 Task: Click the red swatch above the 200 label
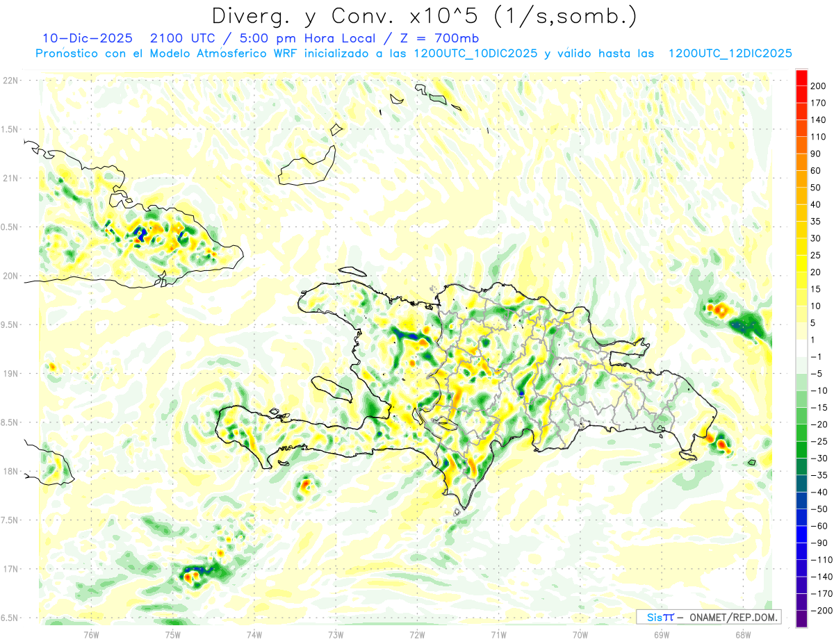coord(801,78)
